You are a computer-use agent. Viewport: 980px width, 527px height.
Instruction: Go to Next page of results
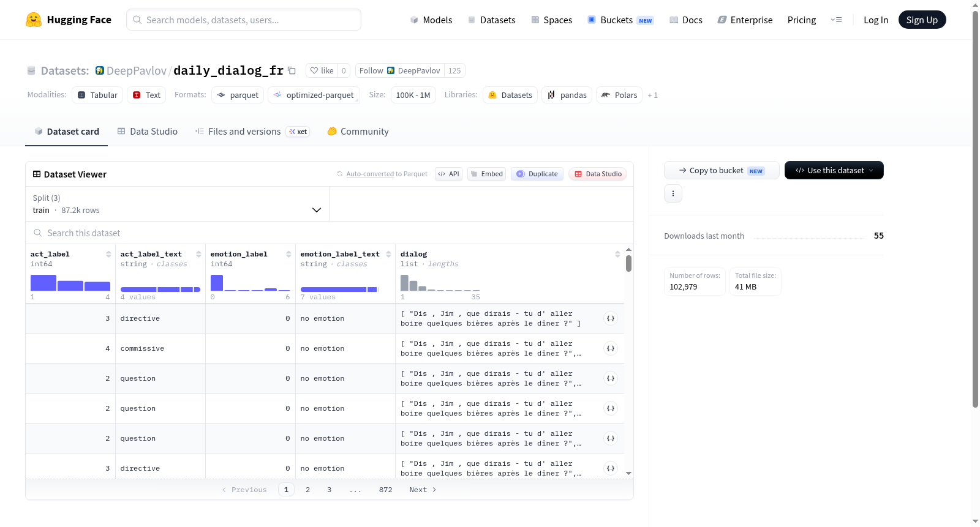[x=423, y=490]
